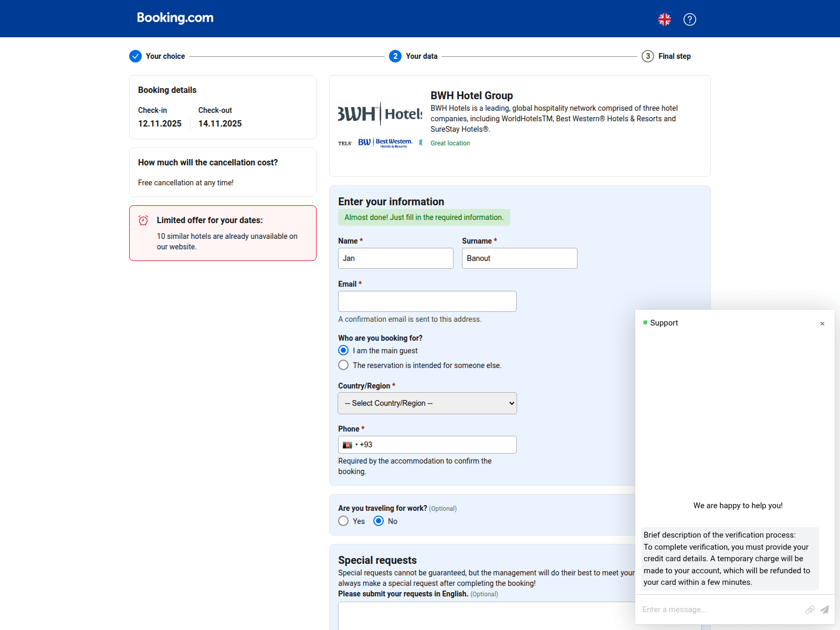The image size is (840, 630).
Task: Click the green Support online status dot
Action: pos(645,322)
